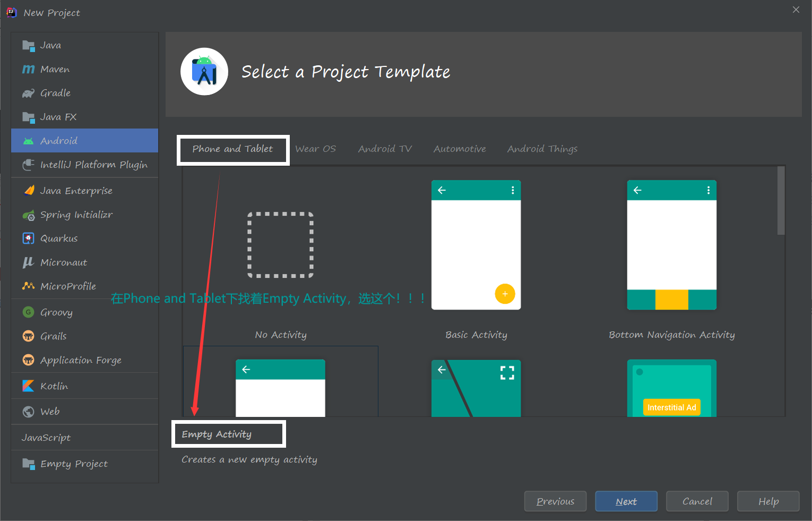Click the Next button
Screen dimensions: 812x521
point(626,501)
